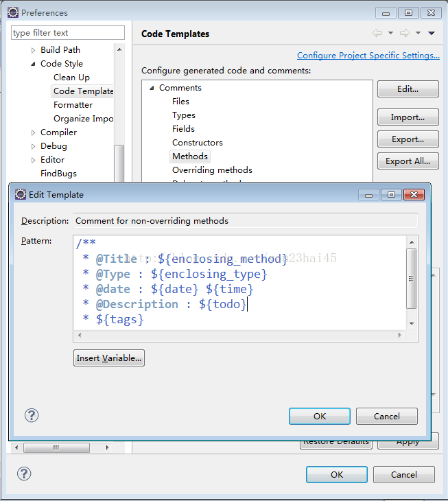448x501 pixels.
Task: Click the type filter text field
Action: (x=68, y=32)
